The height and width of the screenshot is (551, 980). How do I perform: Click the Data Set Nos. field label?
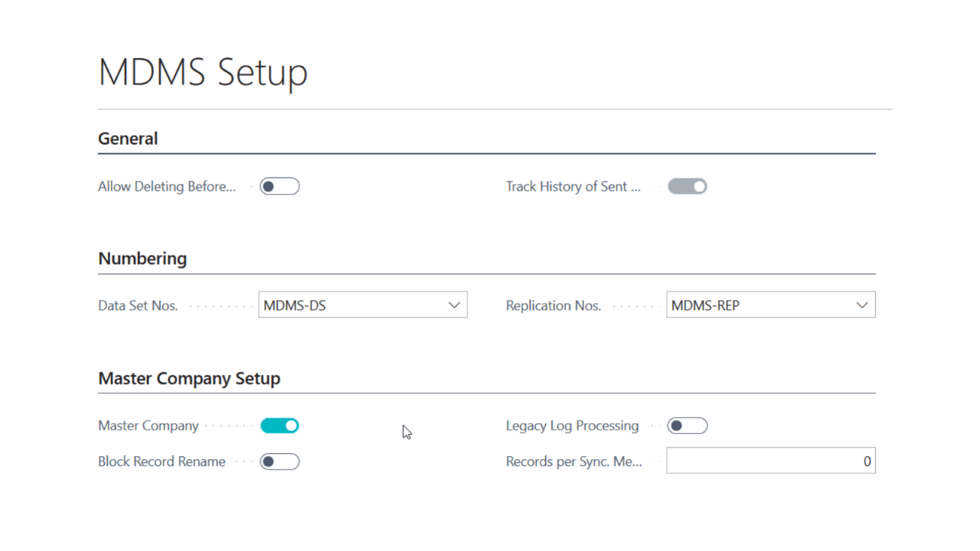click(x=138, y=305)
